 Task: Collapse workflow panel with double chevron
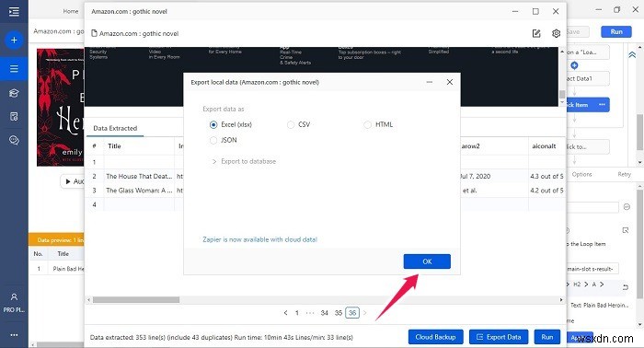(632, 55)
